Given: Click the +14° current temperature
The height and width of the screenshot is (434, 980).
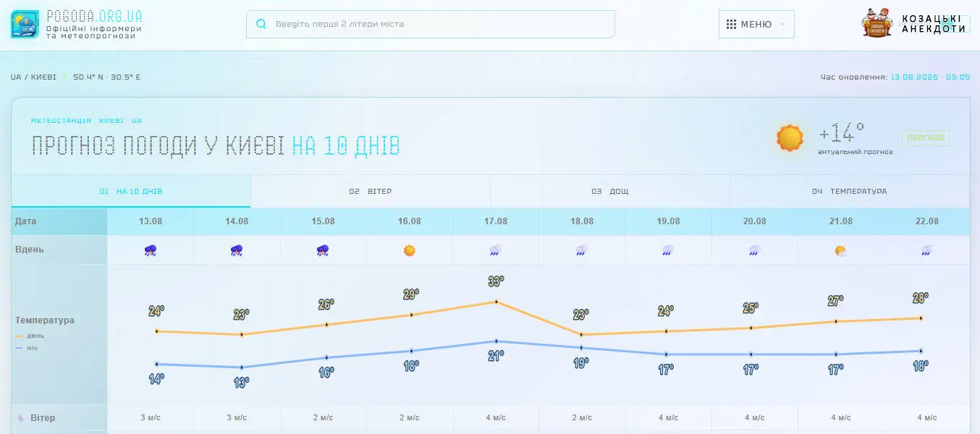Looking at the screenshot, I should coord(841,134).
